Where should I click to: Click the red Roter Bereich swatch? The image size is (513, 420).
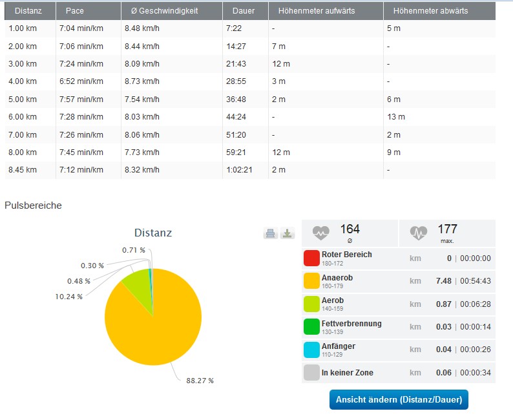tap(311, 258)
